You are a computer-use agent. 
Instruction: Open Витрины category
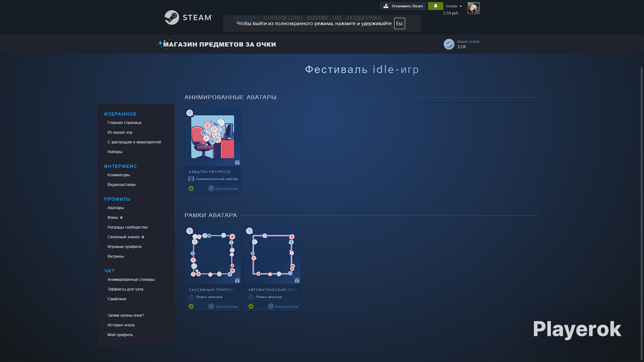[116, 257]
